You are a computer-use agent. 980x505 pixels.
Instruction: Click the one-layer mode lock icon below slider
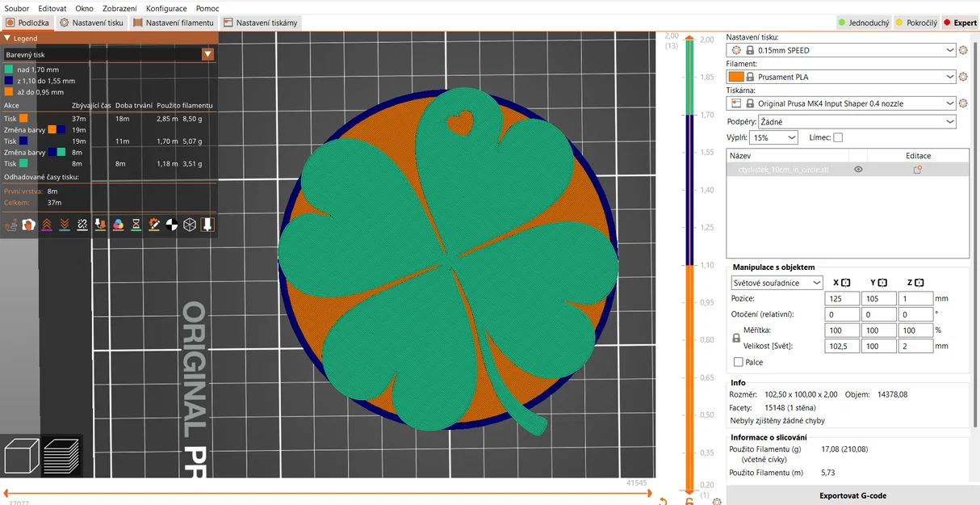pos(689,501)
